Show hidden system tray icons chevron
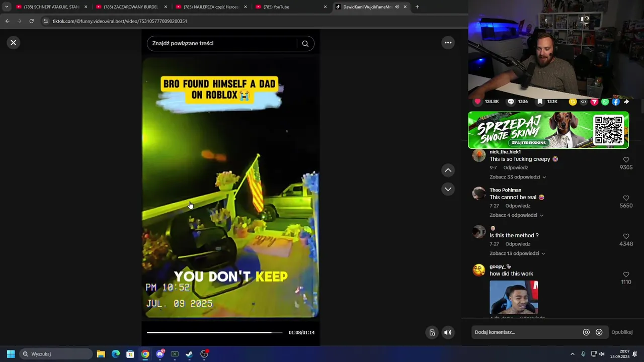 tap(572, 354)
